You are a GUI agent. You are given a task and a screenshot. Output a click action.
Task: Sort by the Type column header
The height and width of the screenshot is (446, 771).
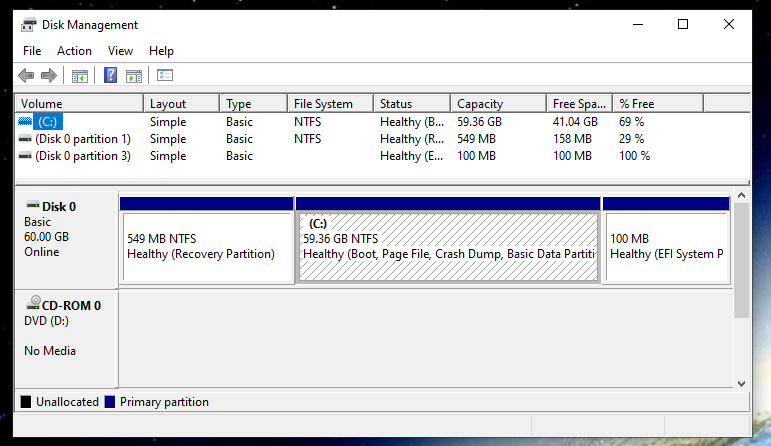[x=254, y=104]
